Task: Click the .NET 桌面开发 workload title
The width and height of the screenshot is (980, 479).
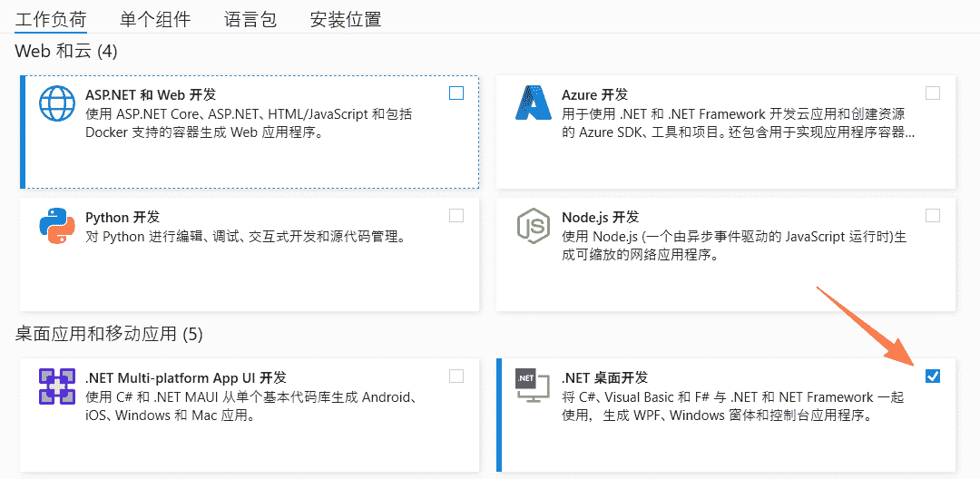Action: coord(604,377)
